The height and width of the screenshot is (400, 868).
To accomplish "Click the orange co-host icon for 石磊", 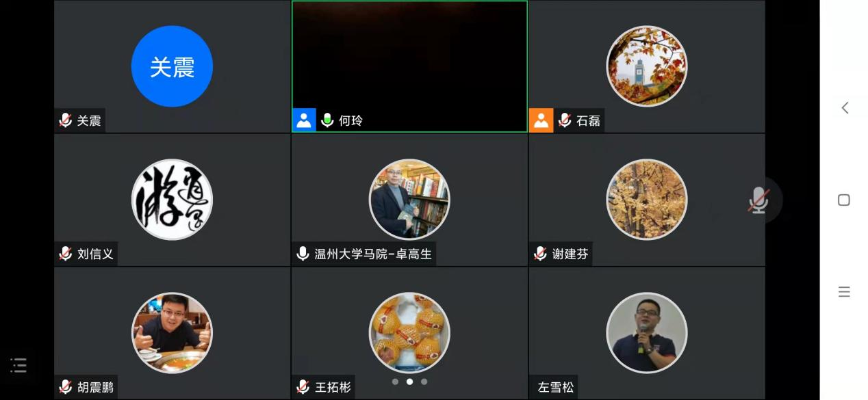I will (x=541, y=120).
